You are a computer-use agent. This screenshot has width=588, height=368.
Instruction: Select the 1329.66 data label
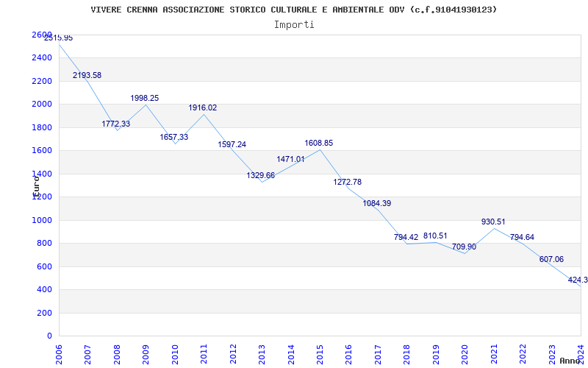261,175
